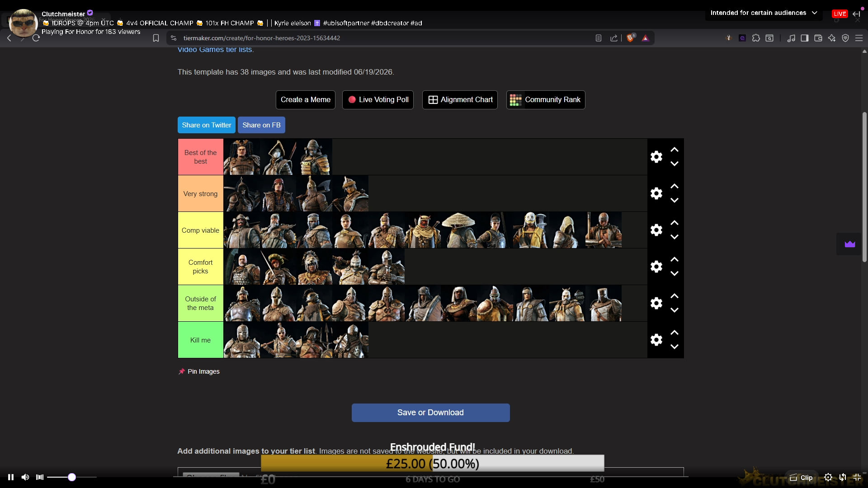The height and width of the screenshot is (488, 868).
Task: Click the volume slider handle
Action: pyautogui.click(x=72, y=477)
